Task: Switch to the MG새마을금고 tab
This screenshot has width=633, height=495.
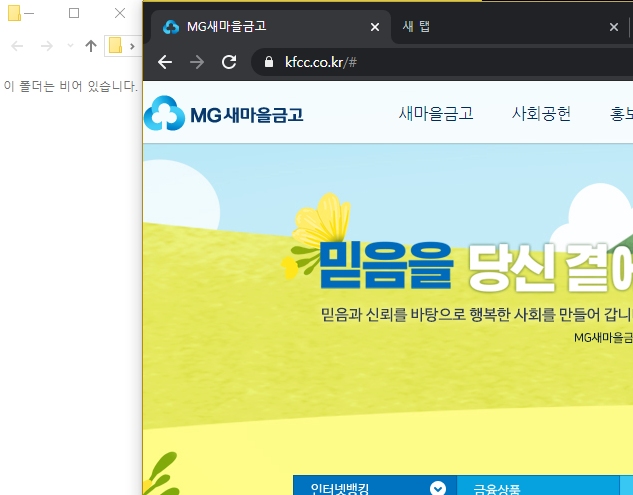Action: tap(270, 27)
